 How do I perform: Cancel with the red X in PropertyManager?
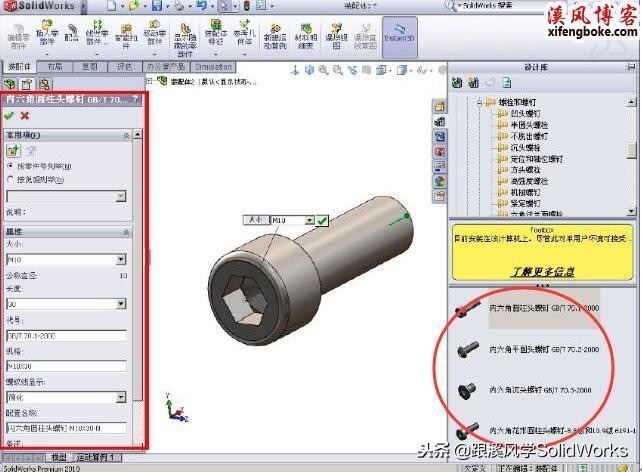tap(25, 116)
